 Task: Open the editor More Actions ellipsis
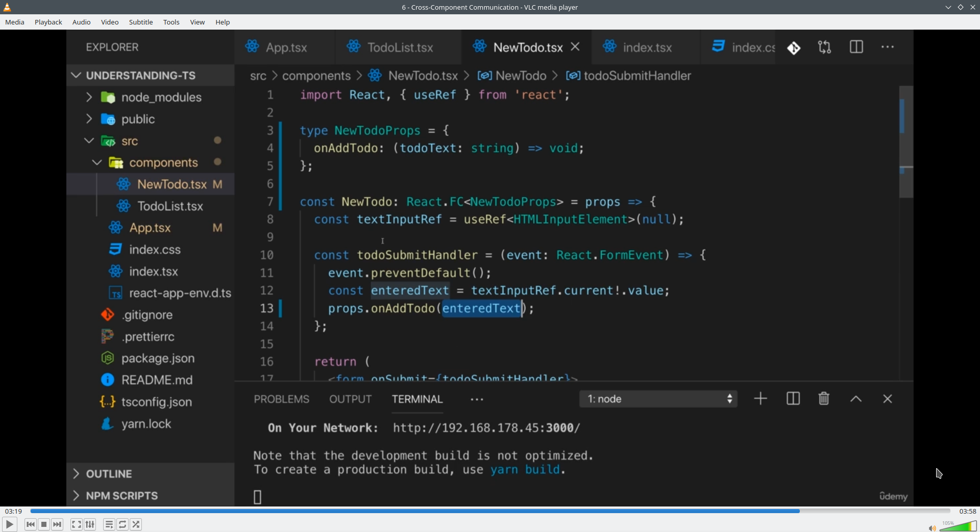pos(888,47)
